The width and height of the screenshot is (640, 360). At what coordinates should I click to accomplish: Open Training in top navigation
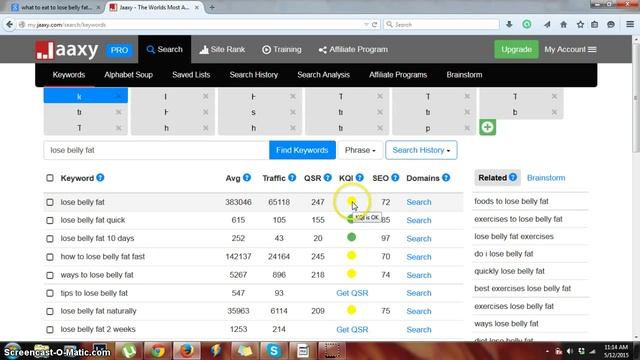click(x=282, y=49)
